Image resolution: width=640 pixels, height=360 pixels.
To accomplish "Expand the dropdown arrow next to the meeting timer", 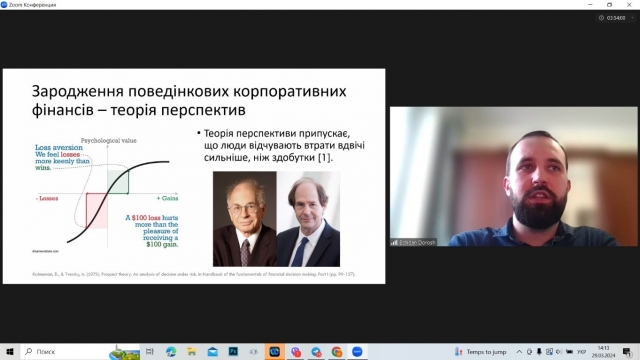I will tap(633, 18).
